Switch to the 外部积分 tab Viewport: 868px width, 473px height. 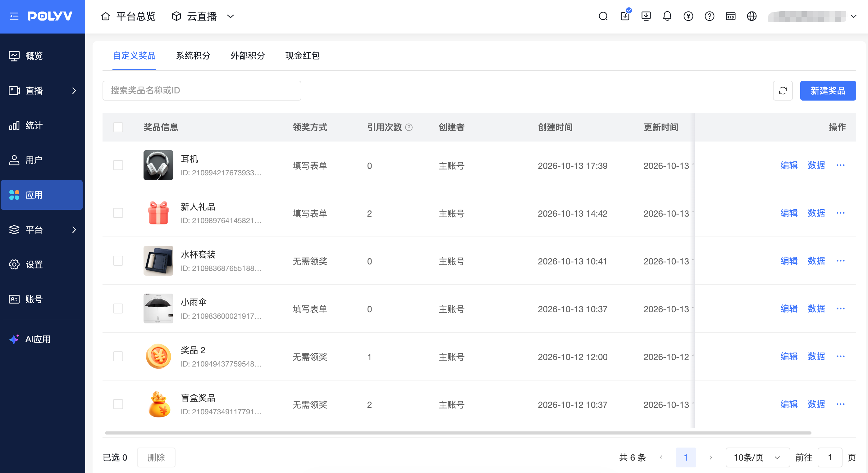tap(248, 56)
